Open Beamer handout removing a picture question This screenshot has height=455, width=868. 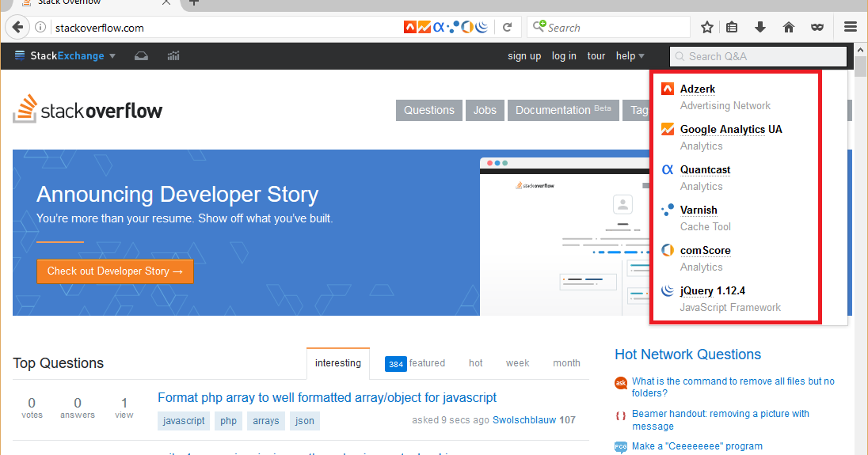(x=720, y=419)
